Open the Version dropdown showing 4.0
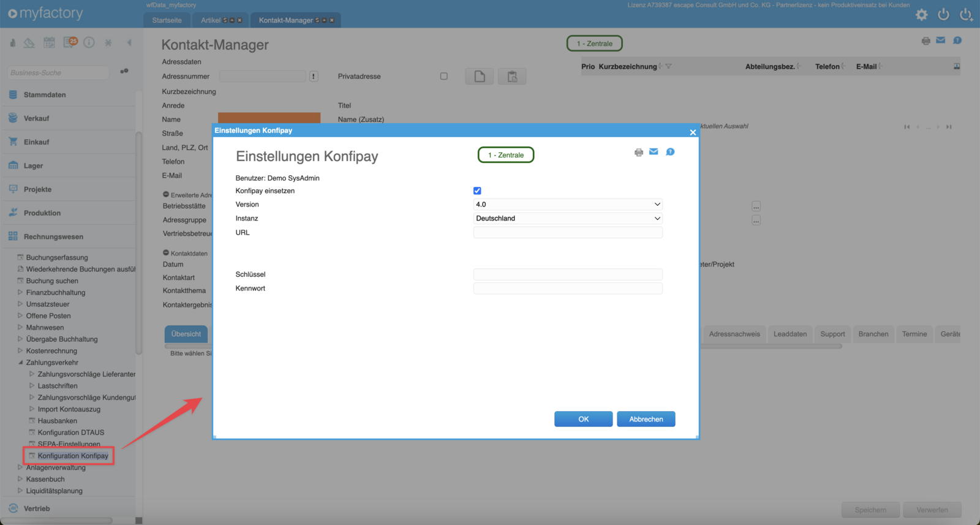 tap(567, 205)
